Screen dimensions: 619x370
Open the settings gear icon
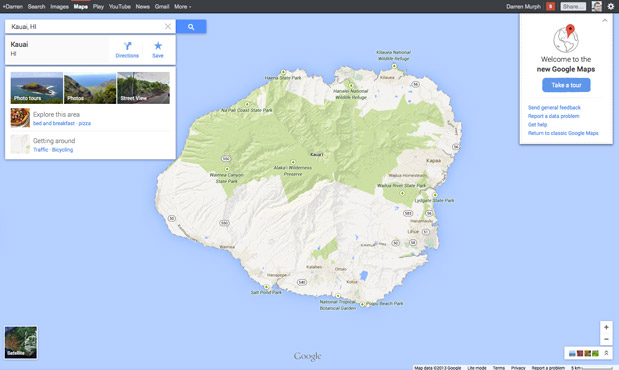611,6
